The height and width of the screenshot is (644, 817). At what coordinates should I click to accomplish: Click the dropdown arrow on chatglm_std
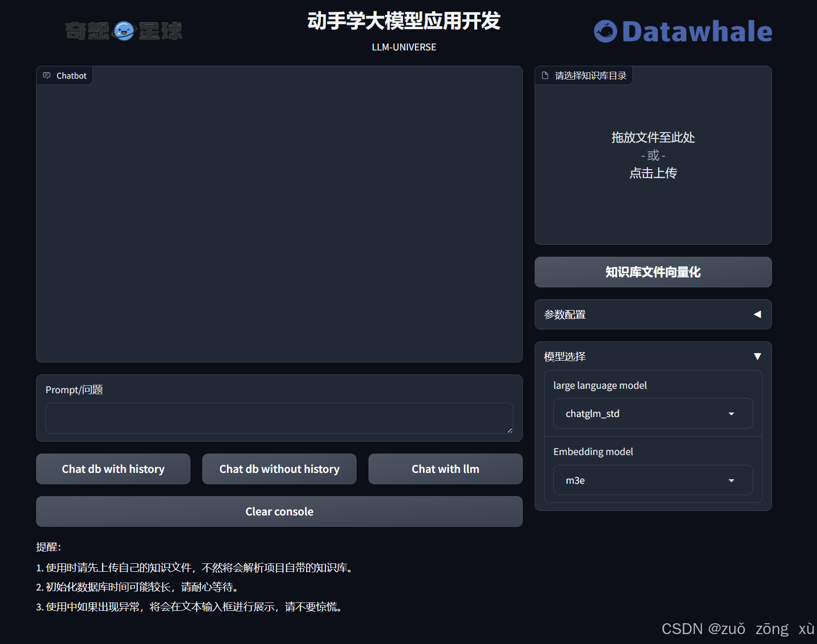(x=731, y=414)
